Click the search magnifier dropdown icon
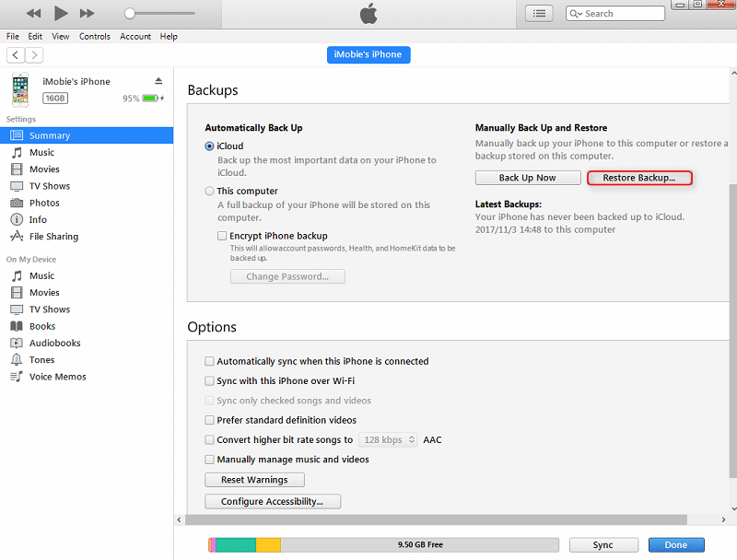Viewport: 737px width, 560px height. 576,14
